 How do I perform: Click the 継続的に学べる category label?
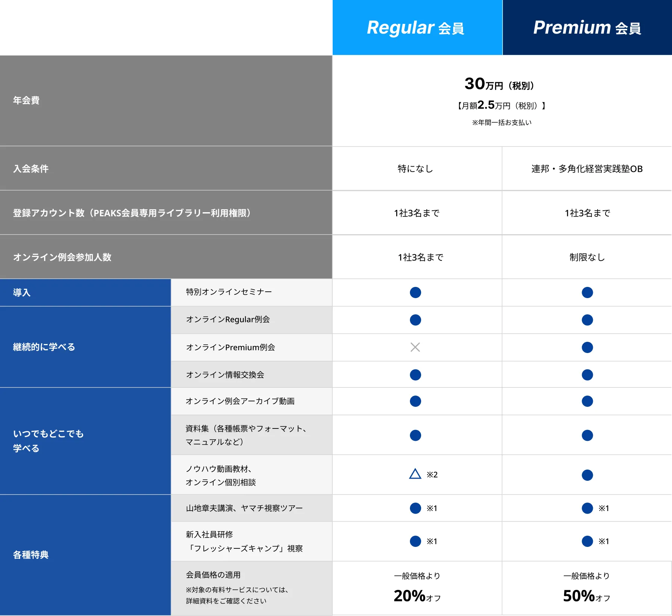(44, 347)
